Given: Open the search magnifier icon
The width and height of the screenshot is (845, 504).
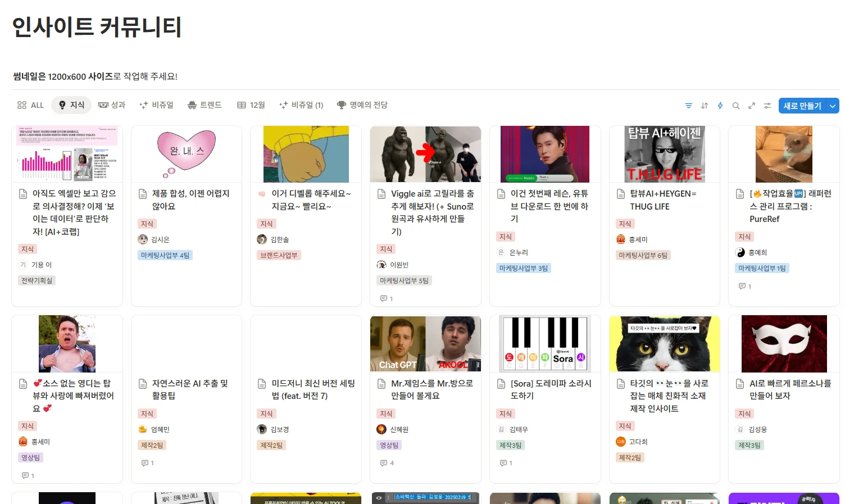Looking at the screenshot, I should (736, 106).
